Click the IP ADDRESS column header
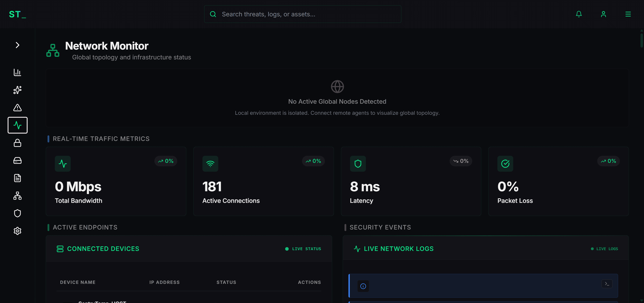Image resolution: width=644 pixels, height=303 pixels. pos(164,282)
